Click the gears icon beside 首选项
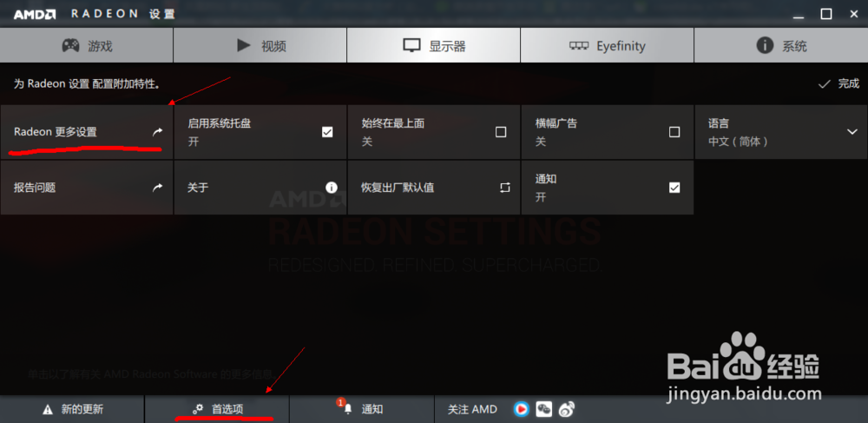 [x=198, y=410]
